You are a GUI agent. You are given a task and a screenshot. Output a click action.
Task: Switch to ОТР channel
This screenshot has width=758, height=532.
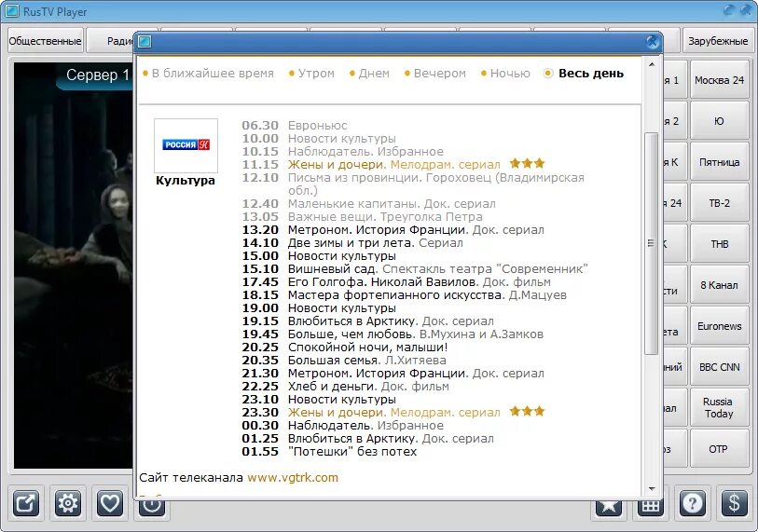click(720, 449)
